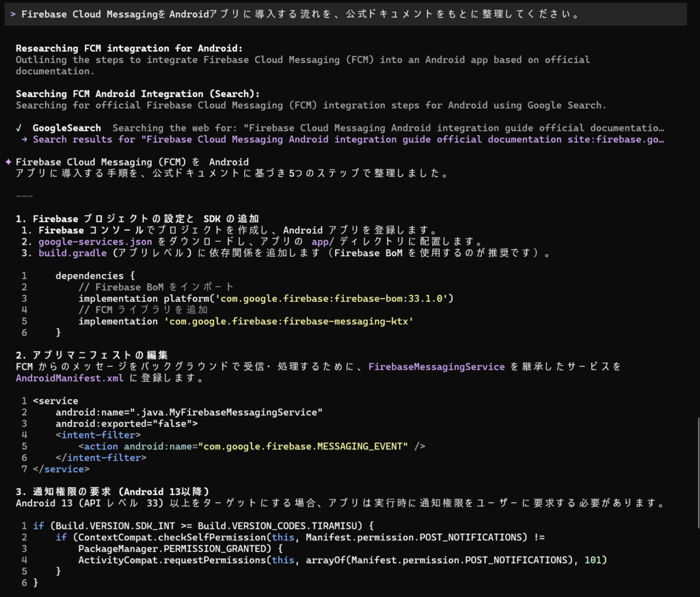Click the '---' separator text under the summary
Viewport: 700px width, 597px height.
click(x=24, y=196)
